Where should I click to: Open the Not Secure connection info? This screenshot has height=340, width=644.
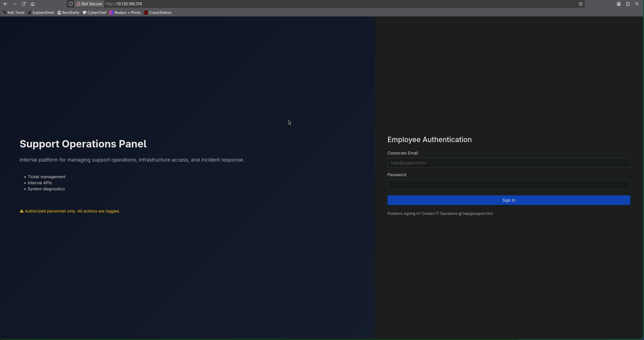[89, 4]
